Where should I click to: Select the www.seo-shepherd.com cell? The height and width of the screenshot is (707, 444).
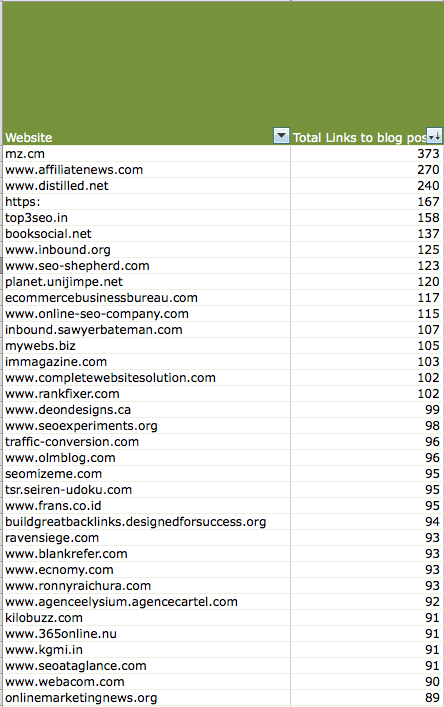click(146, 266)
